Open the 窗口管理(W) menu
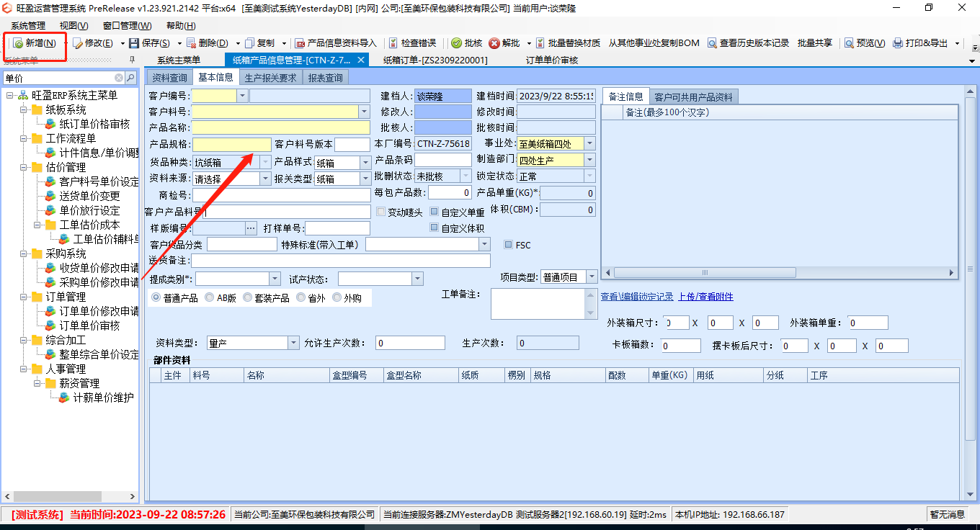 point(127,25)
